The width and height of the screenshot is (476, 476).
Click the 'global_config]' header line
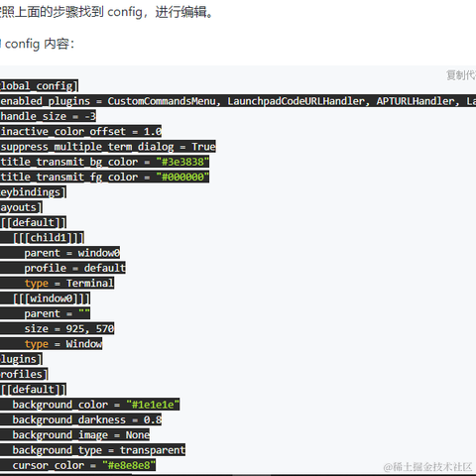[x=39, y=85]
